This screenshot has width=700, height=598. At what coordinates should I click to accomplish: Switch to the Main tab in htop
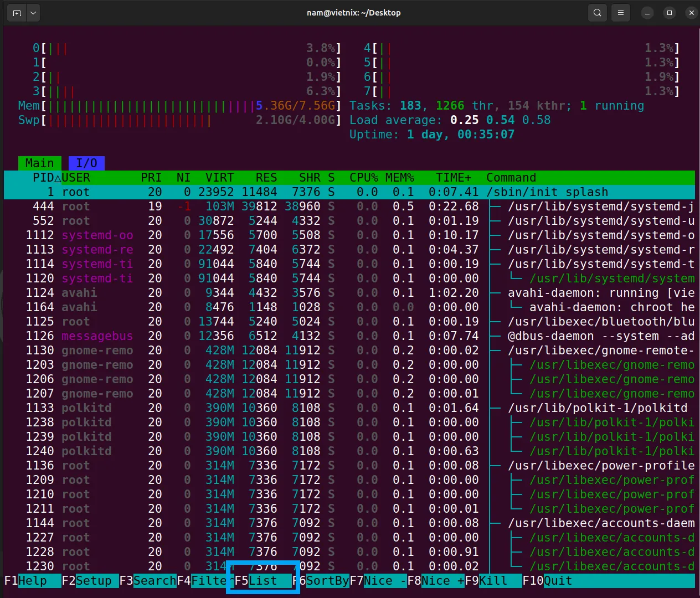(39, 163)
